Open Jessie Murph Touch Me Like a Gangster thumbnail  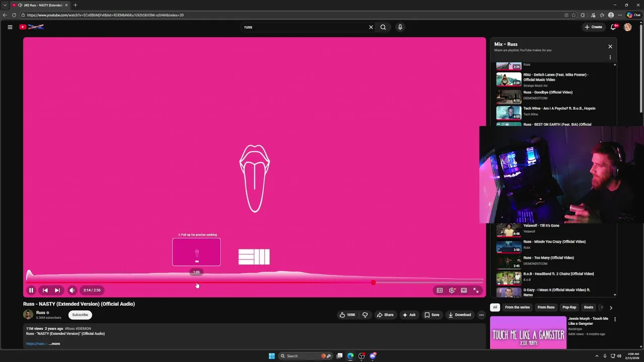[528, 332]
